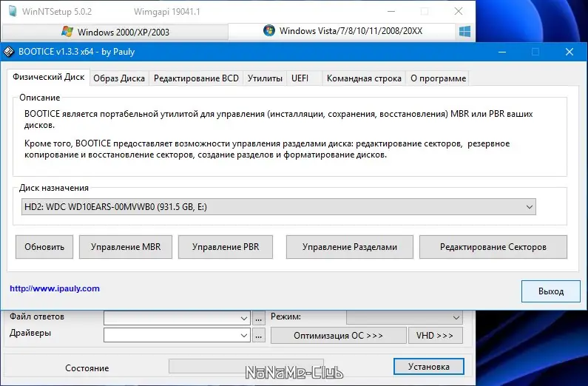Open the О программе tab
The image size is (588, 386).
click(438, 78)
